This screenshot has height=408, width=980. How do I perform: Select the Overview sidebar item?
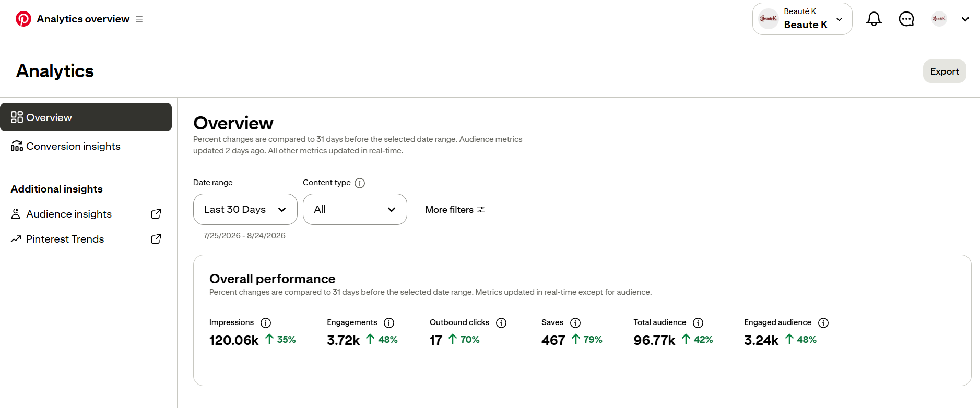coord(86,117)
